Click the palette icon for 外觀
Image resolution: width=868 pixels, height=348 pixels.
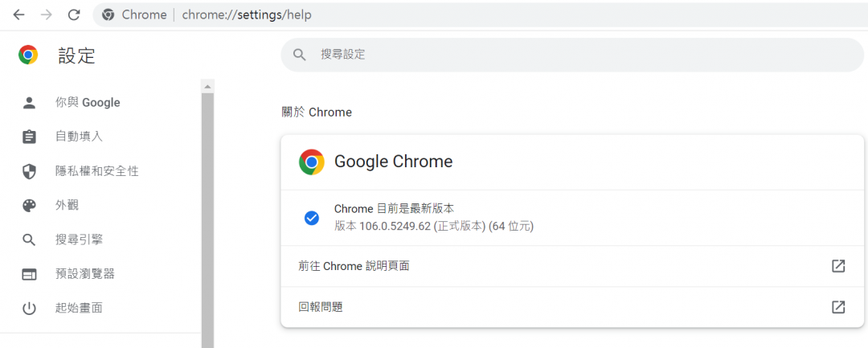pyautogui.click(x=29, y=206)
